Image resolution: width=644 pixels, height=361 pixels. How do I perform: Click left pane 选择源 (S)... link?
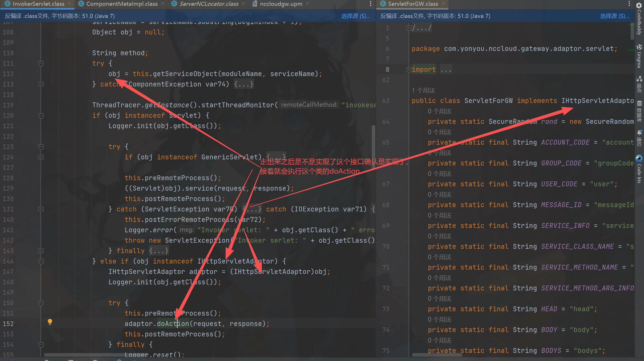(356, 16)
